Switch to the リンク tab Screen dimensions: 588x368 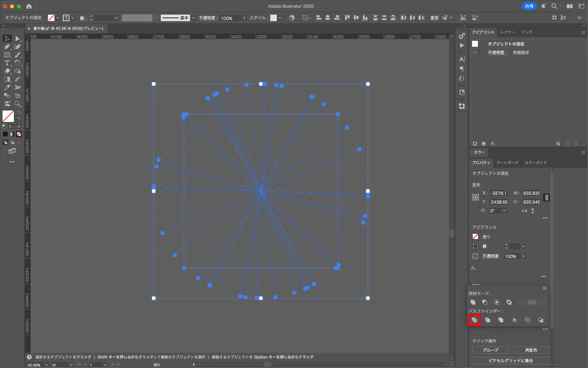(527, 32)
